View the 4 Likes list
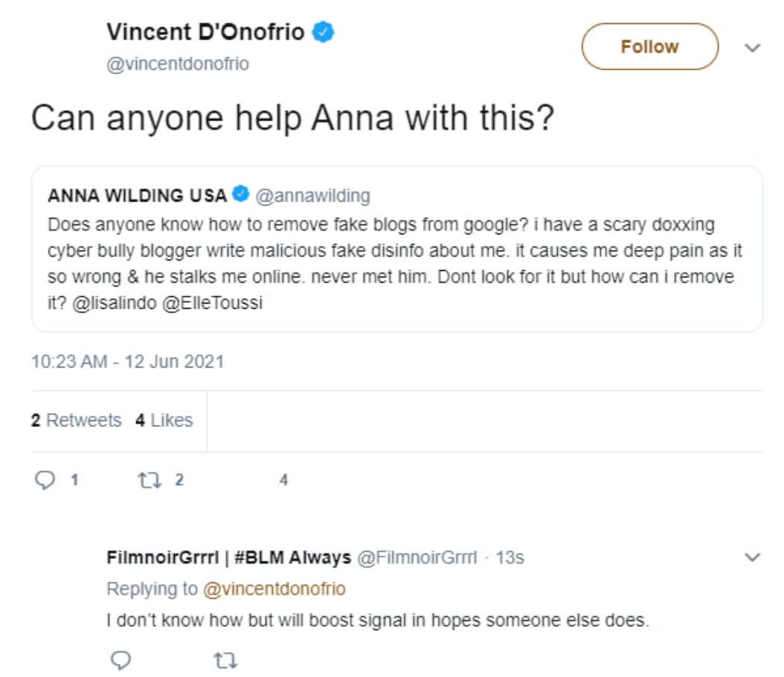784x677 pixels. click(x=164, y=420)
